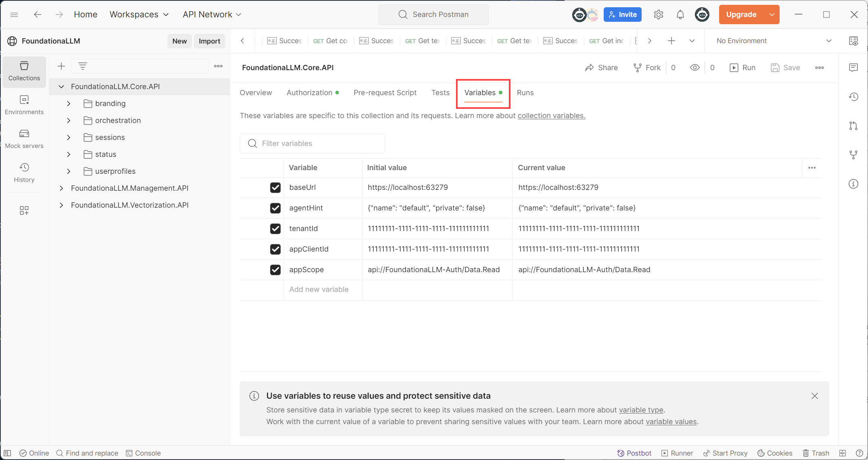Open the settings gear icon
The image size is (868, 460).
click(x=659, y=15)
